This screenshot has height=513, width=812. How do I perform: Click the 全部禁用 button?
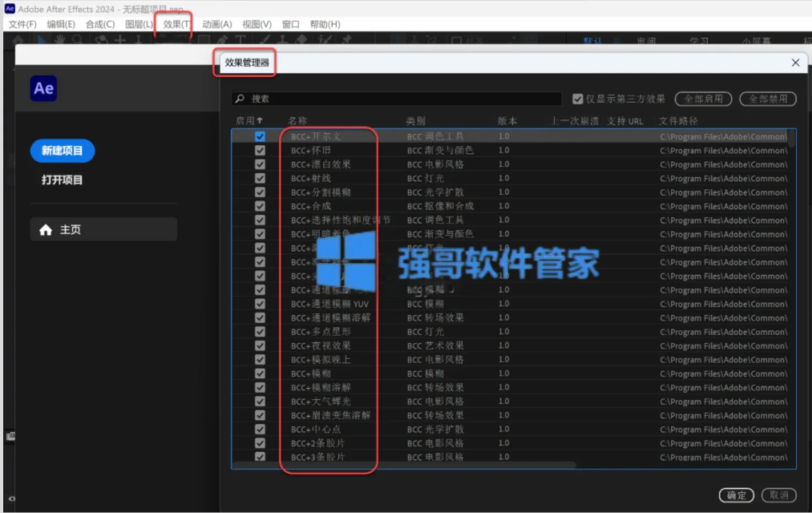tap(768, 99)
